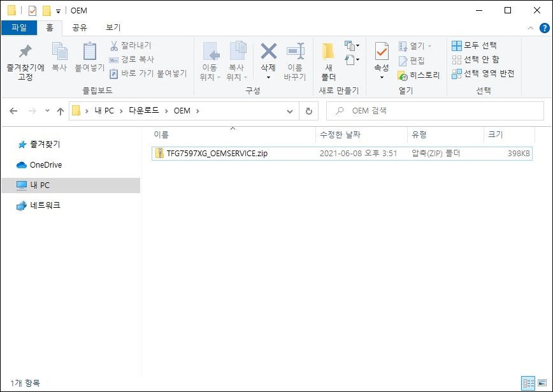
Task: Open 히스토리 file history
Action: (419, 75)
